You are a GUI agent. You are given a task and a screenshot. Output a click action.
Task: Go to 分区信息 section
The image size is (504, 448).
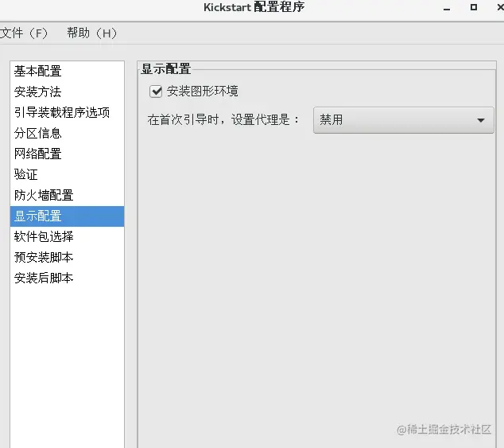click(68, 133)
